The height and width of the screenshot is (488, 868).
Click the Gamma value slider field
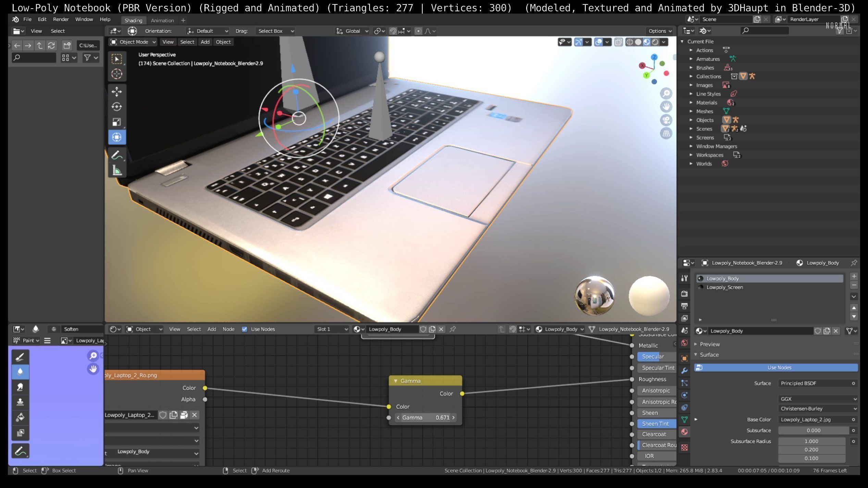(x=425, y=417)
